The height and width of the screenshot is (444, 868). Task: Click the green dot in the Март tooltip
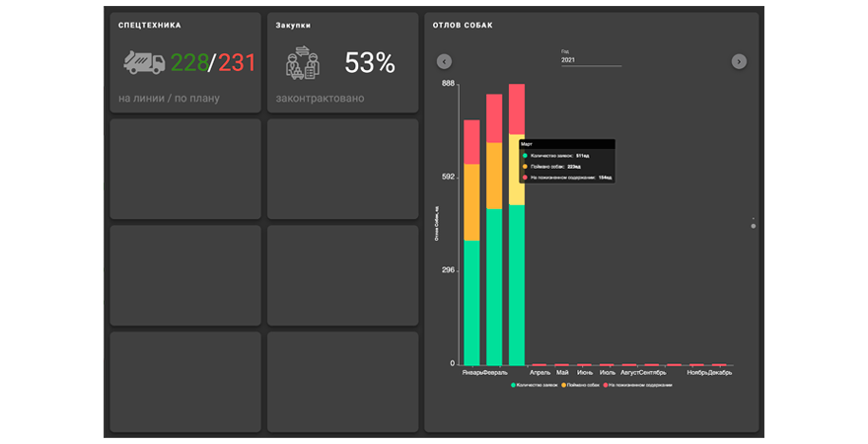pos(524,156)
